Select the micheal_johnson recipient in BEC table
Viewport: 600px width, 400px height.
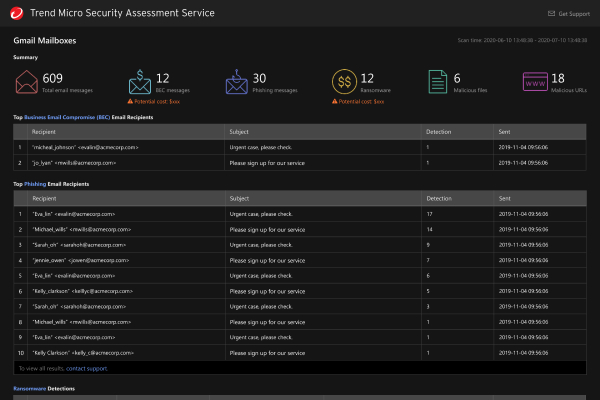click(x=85, y=147)
